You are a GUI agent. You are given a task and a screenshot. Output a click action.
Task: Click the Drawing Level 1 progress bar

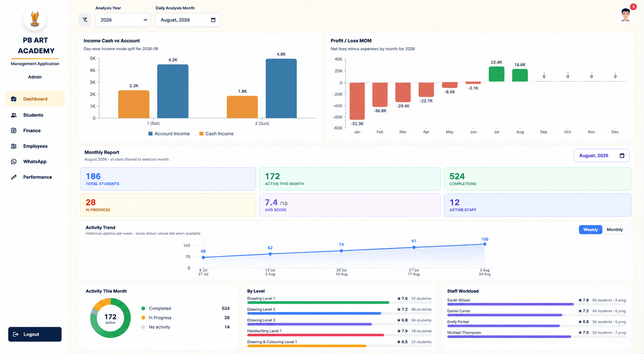(318, 303)
